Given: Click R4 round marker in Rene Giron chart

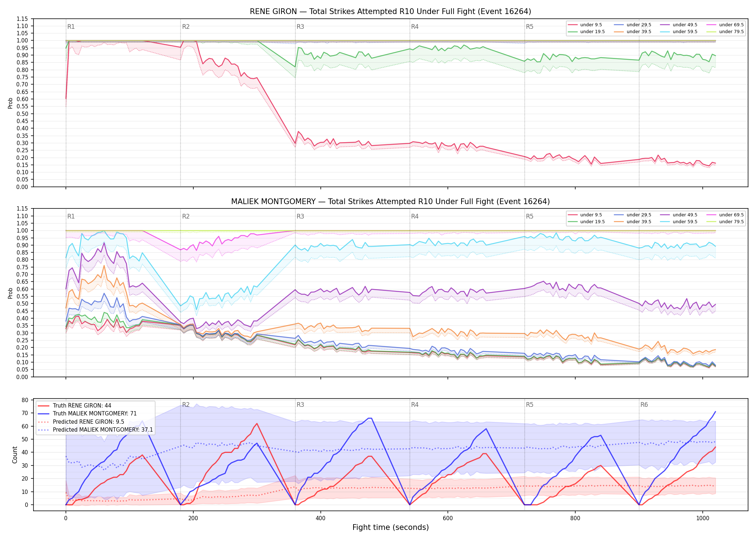Looking at the screenshot, I should pos(415,27).
